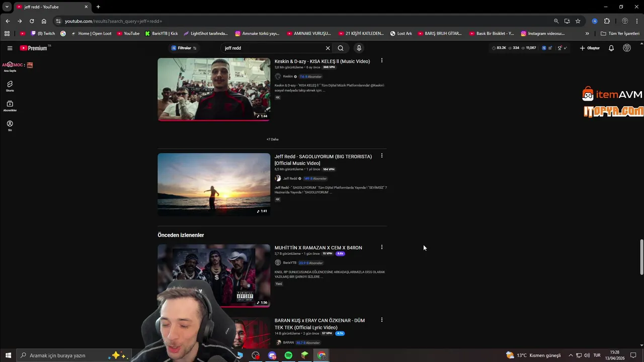Click the Önceden izlenenler heading
Screen dimensions: 644x362
pos(181,235)
